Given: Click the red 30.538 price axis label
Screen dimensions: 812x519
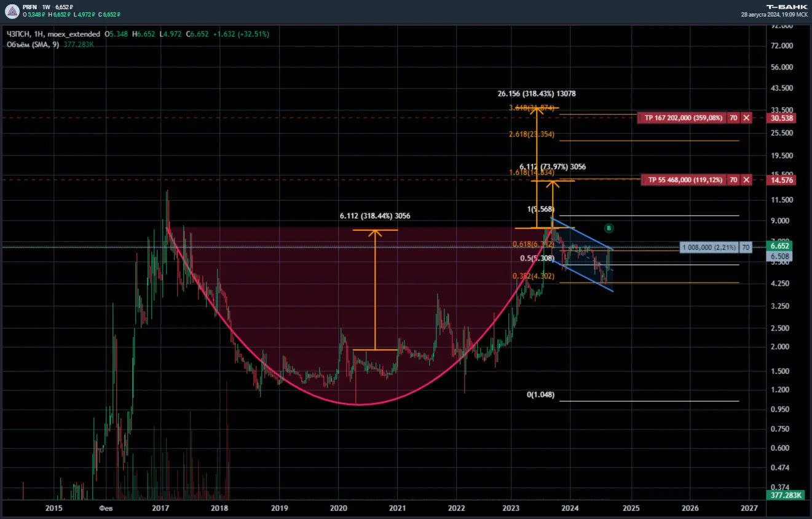Looking at the screenshot, I should 781,117.
